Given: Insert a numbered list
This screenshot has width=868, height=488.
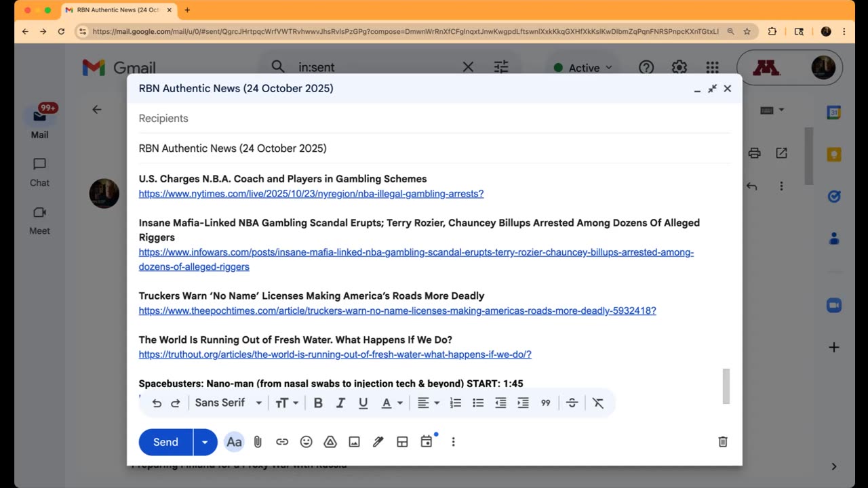Looking at the screenshot, I should pos(456,403).
